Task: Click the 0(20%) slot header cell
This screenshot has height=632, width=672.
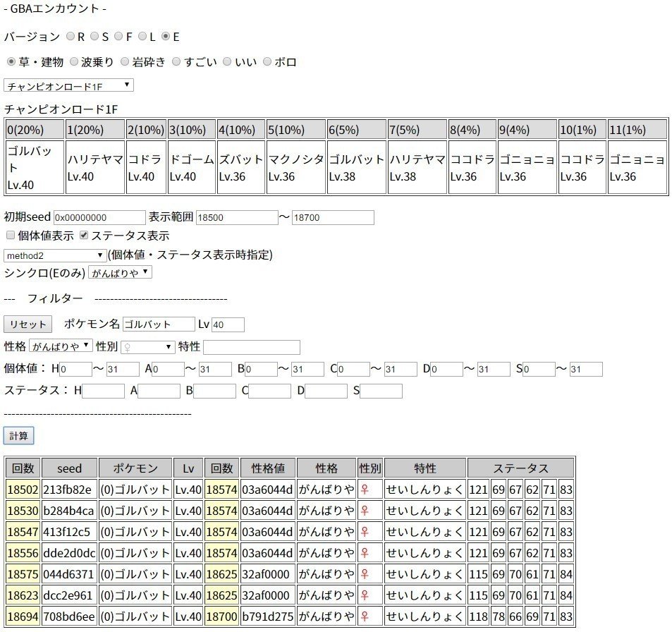Action: click(x=35, y=130)
